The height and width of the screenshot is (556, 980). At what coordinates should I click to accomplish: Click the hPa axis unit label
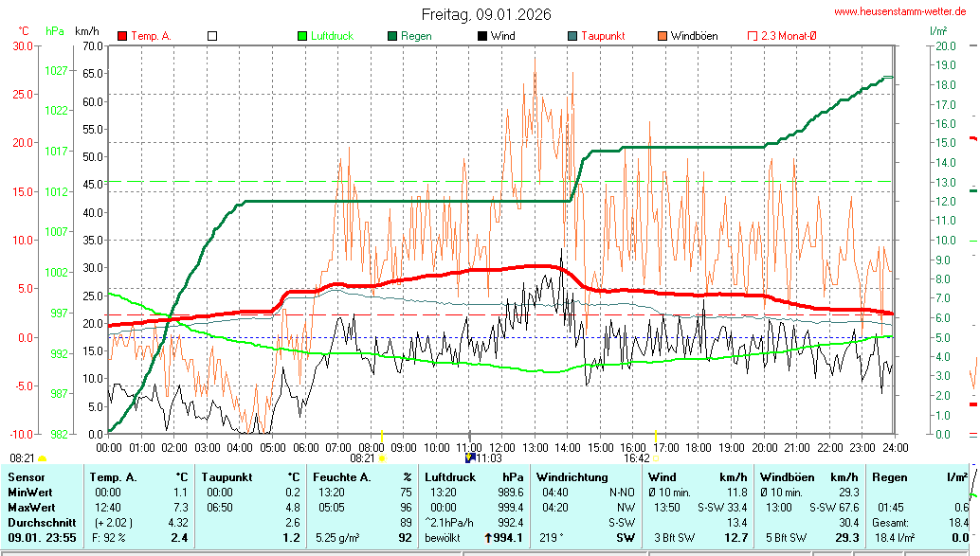pyautogui.click(x=55, y=30)
